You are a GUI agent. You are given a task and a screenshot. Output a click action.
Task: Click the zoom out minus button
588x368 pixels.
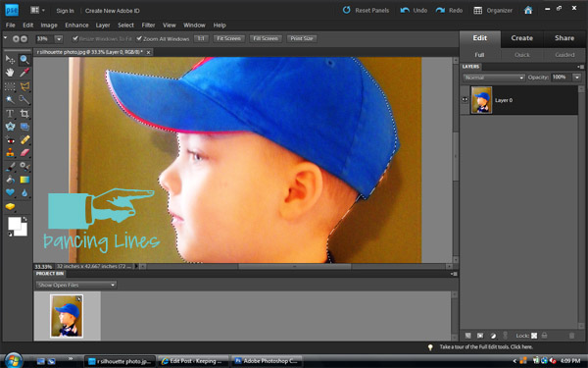(24, 38)
